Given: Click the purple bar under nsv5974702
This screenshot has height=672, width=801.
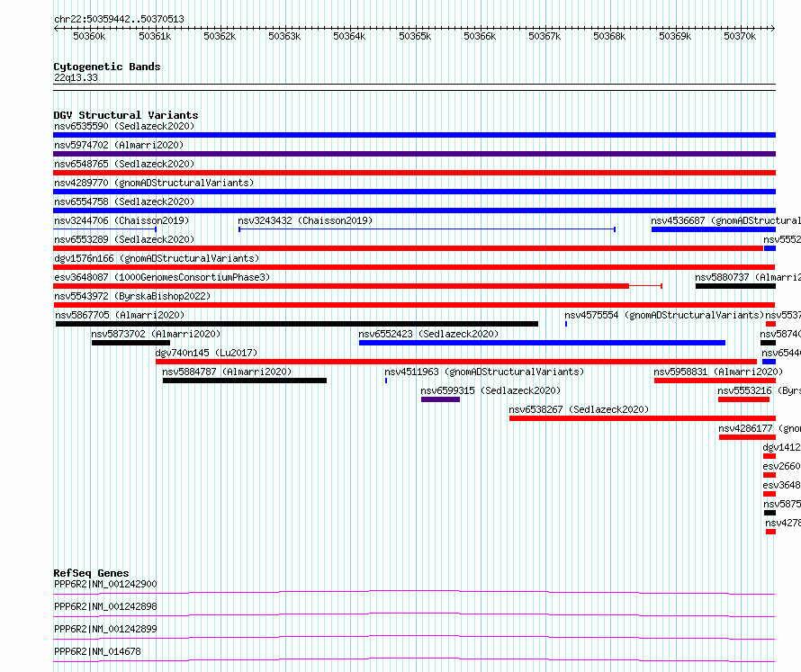Looking at the screenshot, I should (414, 154).
